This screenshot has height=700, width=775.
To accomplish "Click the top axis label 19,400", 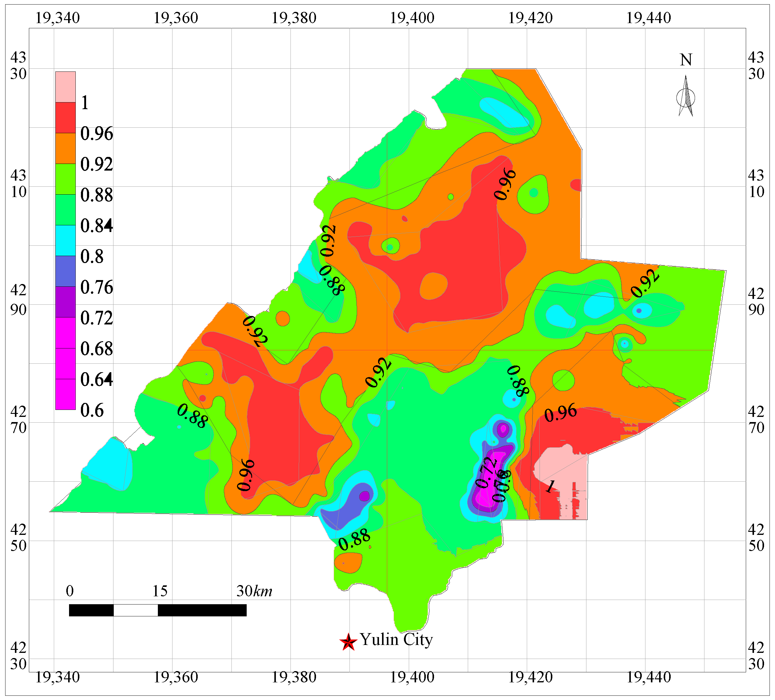I will pyautogui.click(x=412, y=18).
